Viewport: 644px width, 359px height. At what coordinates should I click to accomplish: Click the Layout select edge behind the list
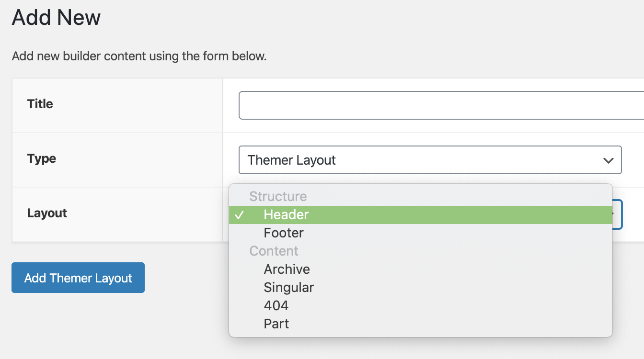tap(618, 214)
